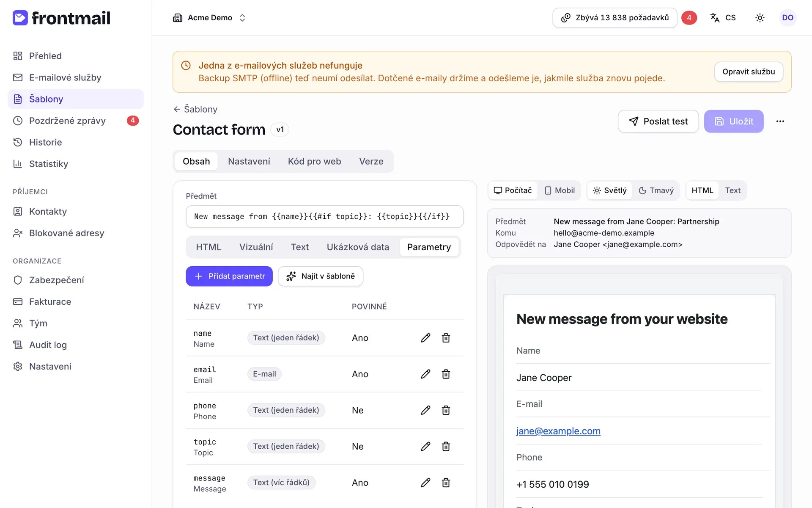This screenshot has height=508, width=812.
Task: Click into the Předmět subject field
Action: click(325, 217)
